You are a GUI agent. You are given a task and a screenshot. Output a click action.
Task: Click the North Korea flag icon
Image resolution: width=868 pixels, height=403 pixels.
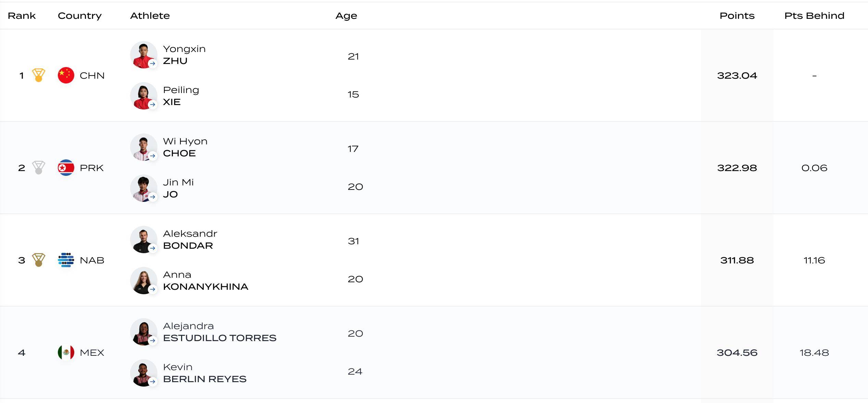pyautogui.click(x=66, y=168)
